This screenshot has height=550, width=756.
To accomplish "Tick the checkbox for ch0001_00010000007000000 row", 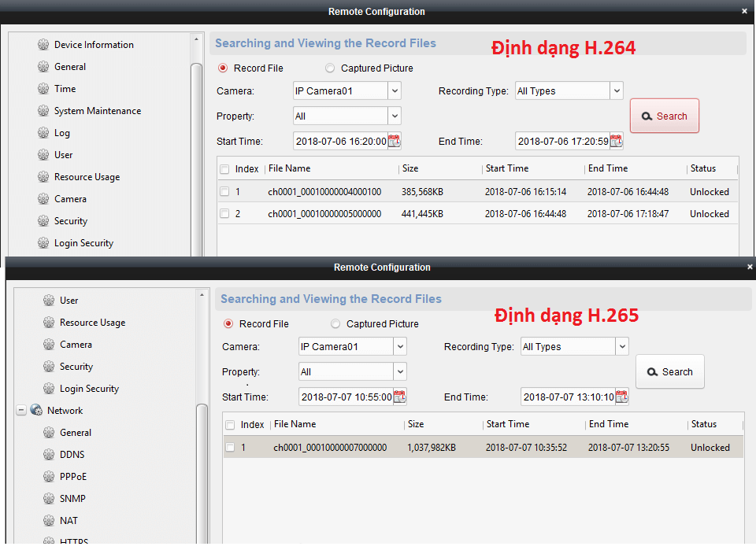I will coord(231,448).
